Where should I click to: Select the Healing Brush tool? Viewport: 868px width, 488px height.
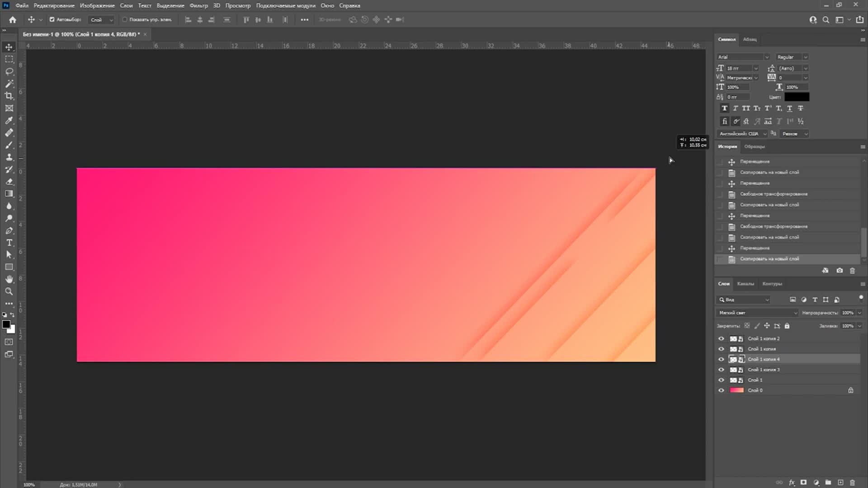pyautogui.click(x=9, y=132)
